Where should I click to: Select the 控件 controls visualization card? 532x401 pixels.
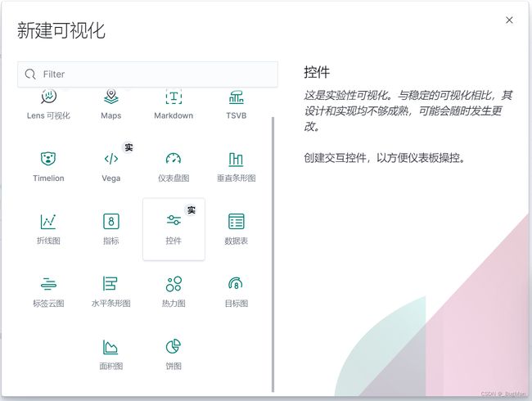pyautogui.click(x=174, y=228)
